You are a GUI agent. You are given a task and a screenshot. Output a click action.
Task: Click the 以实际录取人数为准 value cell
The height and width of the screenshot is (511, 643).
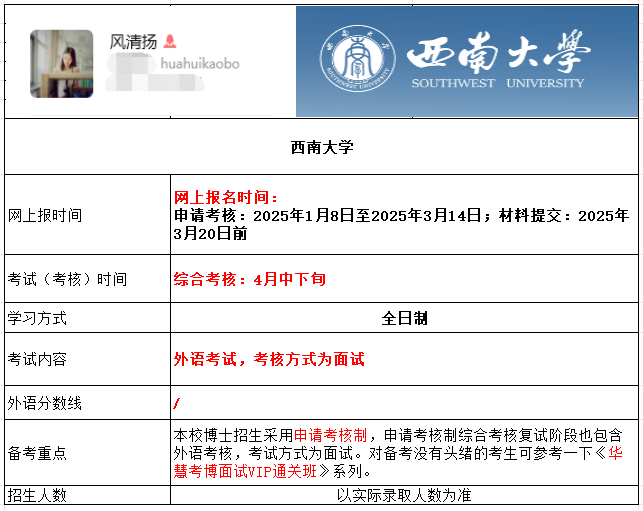click(x=404, y=495)
